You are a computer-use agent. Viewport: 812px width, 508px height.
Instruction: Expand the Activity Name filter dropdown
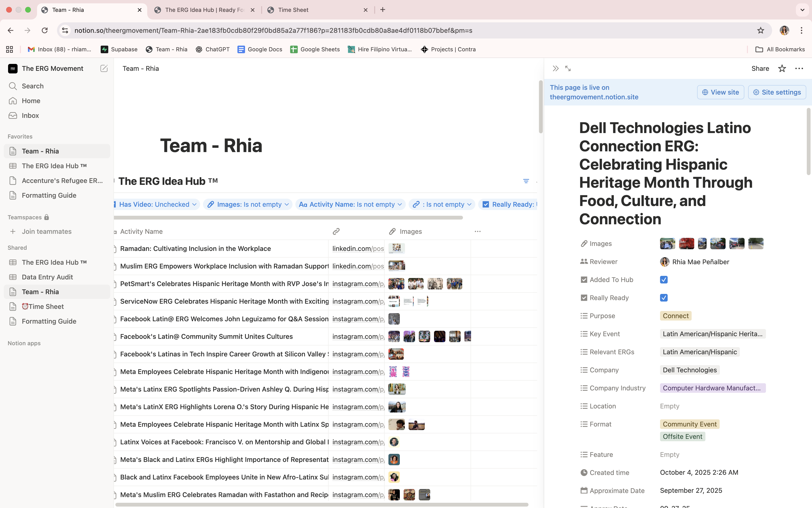350,204
